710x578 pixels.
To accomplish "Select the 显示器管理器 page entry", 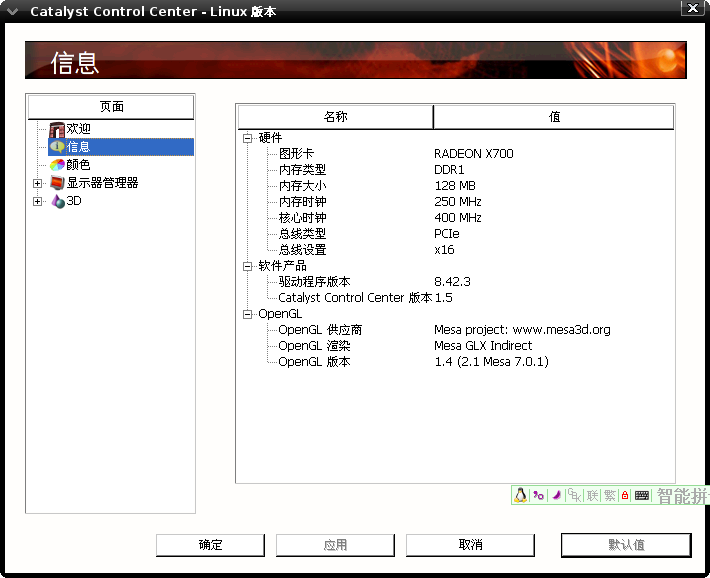I will click(x=102, y=183).
